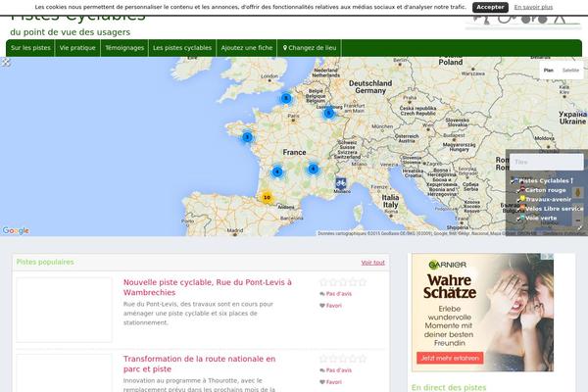This screenshot has height=392, width=588.
Task: Toggle the Velos Libre service layer checkbox
Action: 518,210
